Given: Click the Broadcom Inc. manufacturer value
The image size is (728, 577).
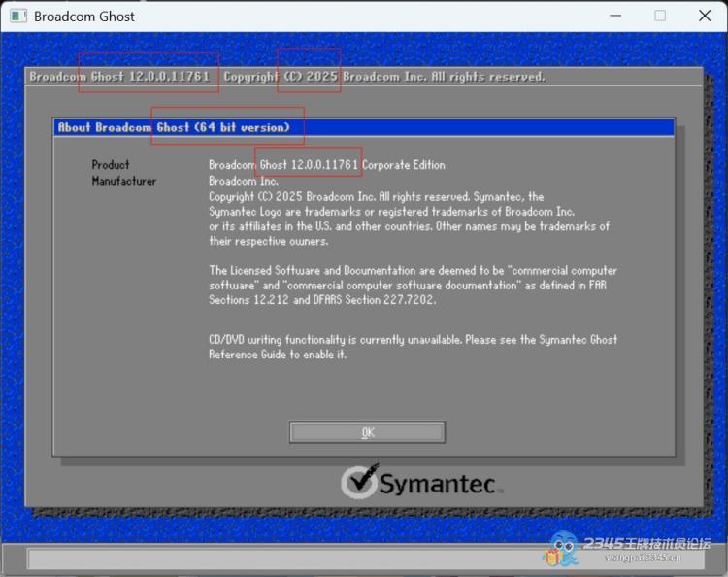Looking at the screenshot, I should (x=244, y=181).
